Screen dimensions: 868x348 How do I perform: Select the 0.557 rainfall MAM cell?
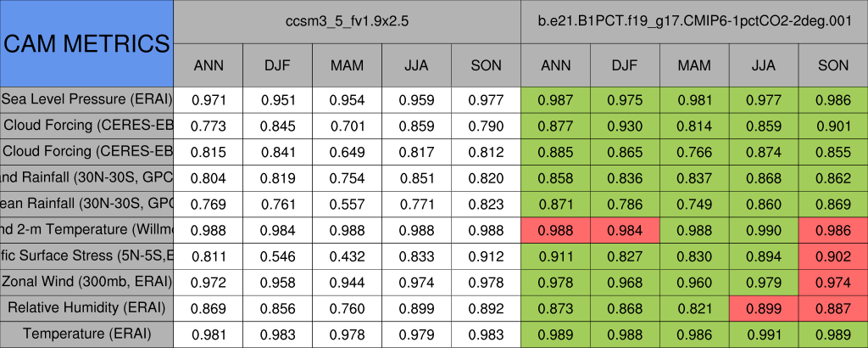tap(347, 204)
